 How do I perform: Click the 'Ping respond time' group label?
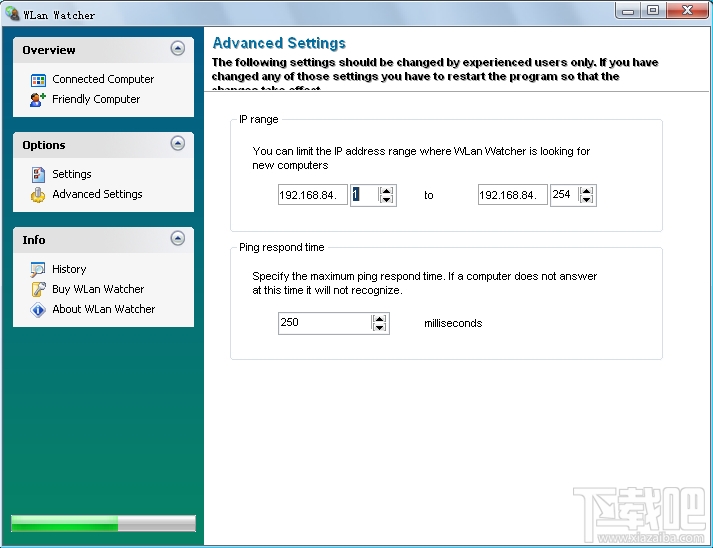(281, 247)
